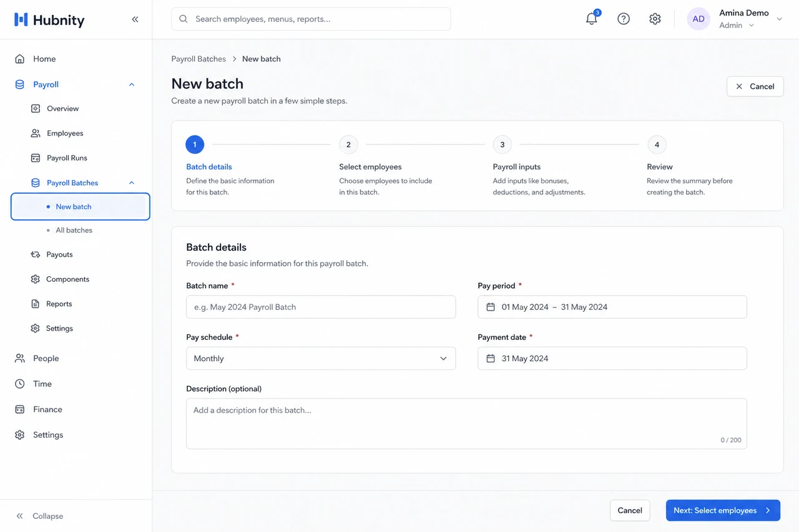Click the Payroll Batches breadcrumb link
The height and width of the screenshot is (532, 799).
[199, 59]
